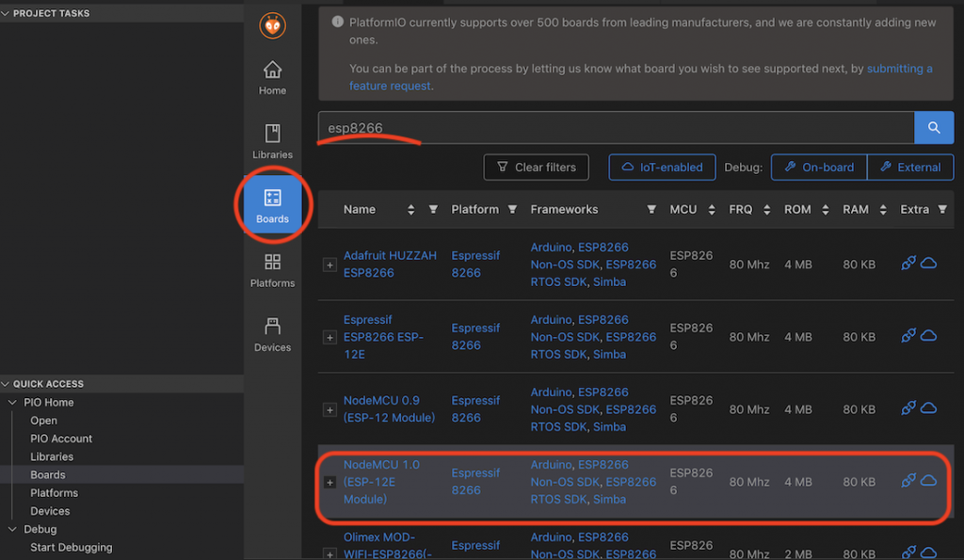Sort the table by FRQ column arrows
The image size is (964, 560).
[x=766, y=210]
